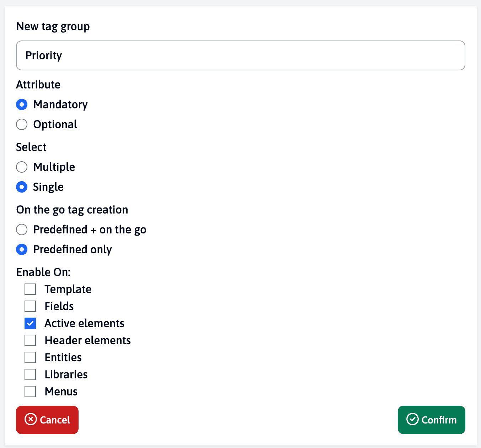Screen dimensions: 481x448
Task: Click the Cancel button
Action: [x=47, y=420]
